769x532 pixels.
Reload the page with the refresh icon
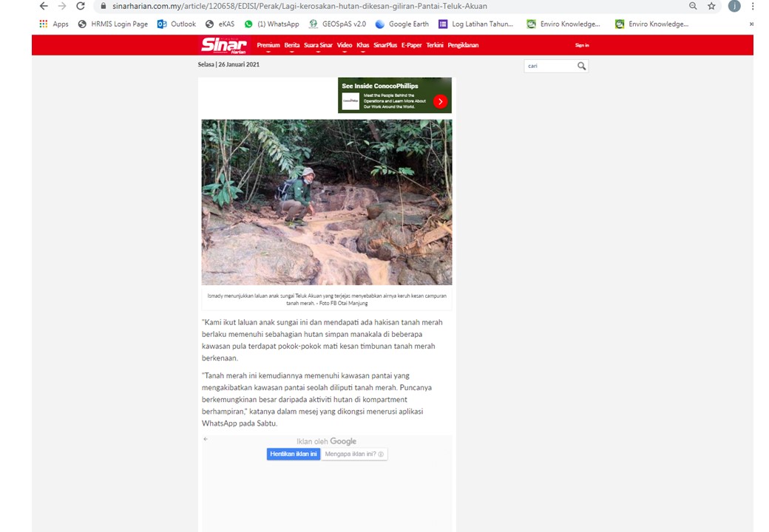pyautogui.click(x=81, y=7)
